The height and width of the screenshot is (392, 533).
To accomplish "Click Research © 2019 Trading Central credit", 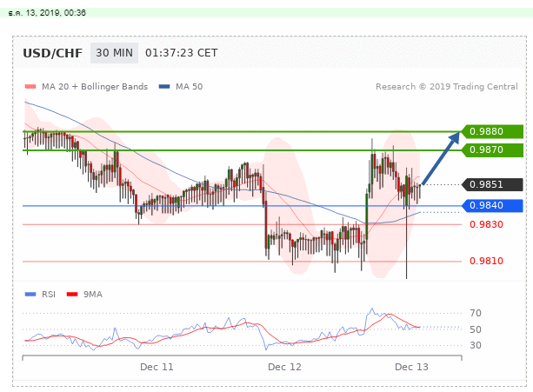I will point(447,87).
